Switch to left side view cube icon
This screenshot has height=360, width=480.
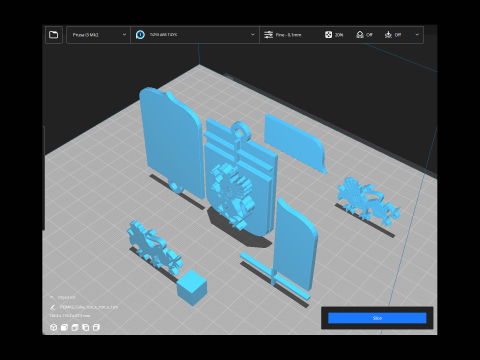pyautogui.click(x=86, y=327)
